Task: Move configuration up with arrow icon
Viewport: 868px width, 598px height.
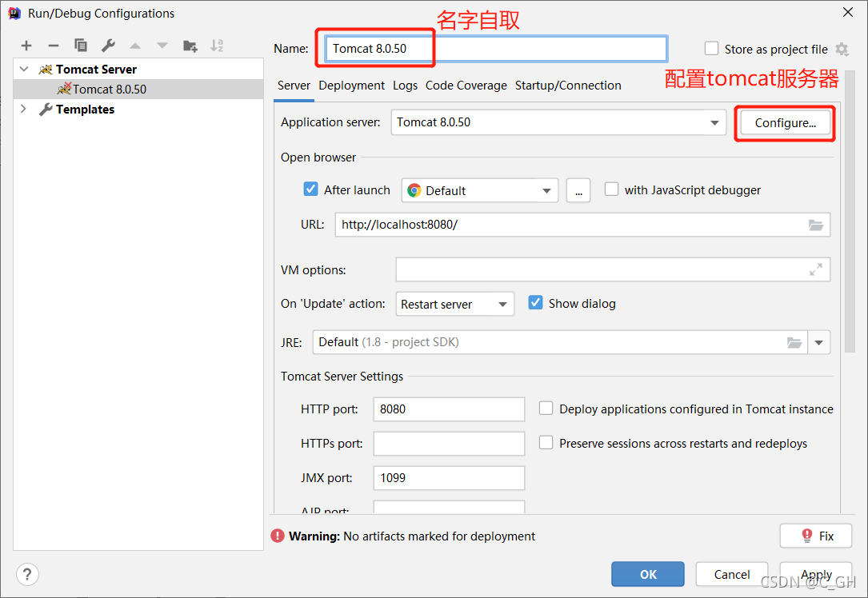Action: [135, 46]
